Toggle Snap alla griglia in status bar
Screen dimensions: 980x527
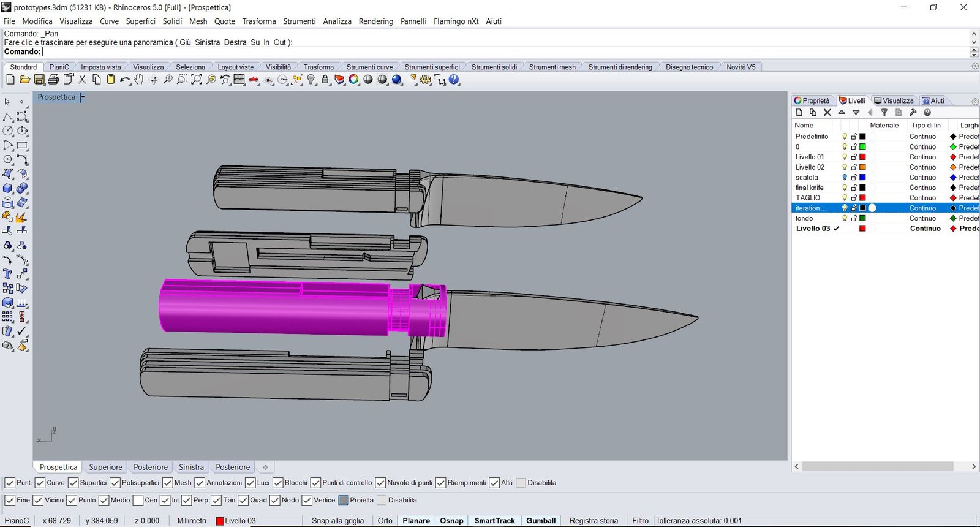click(337, 521)
